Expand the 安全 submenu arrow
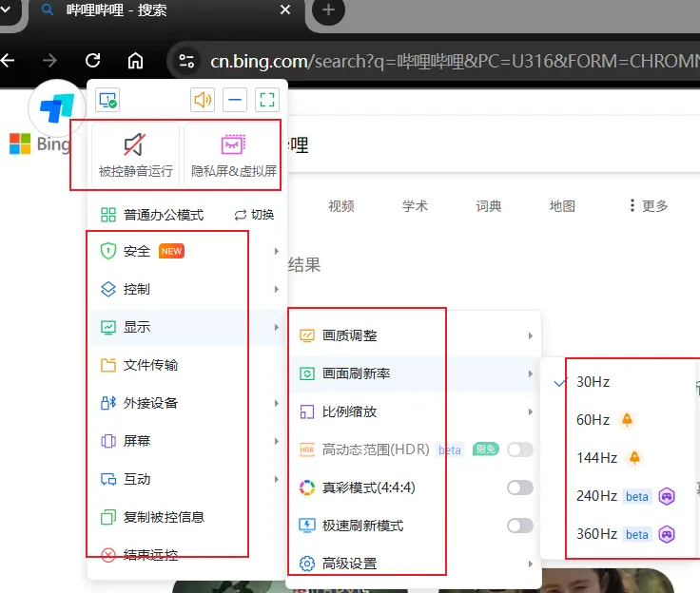Screen dimensions: 700x593 pos(277,251)
